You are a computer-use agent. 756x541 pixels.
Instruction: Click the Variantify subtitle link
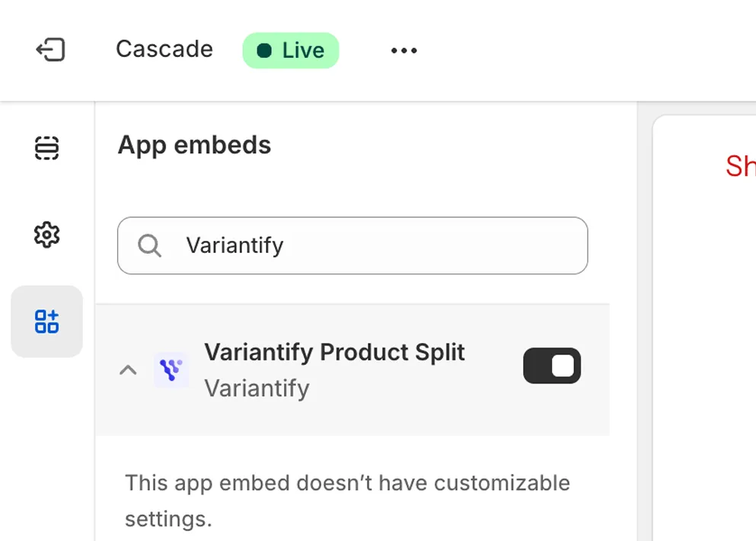pyautogui.click(x=257, y=388)
